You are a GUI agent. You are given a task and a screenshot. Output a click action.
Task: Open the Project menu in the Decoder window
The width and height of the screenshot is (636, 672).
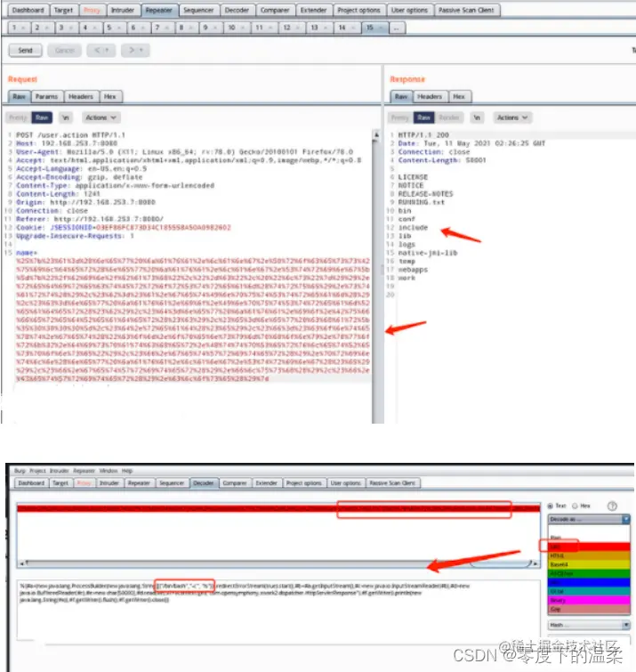(x=37, y=471)
